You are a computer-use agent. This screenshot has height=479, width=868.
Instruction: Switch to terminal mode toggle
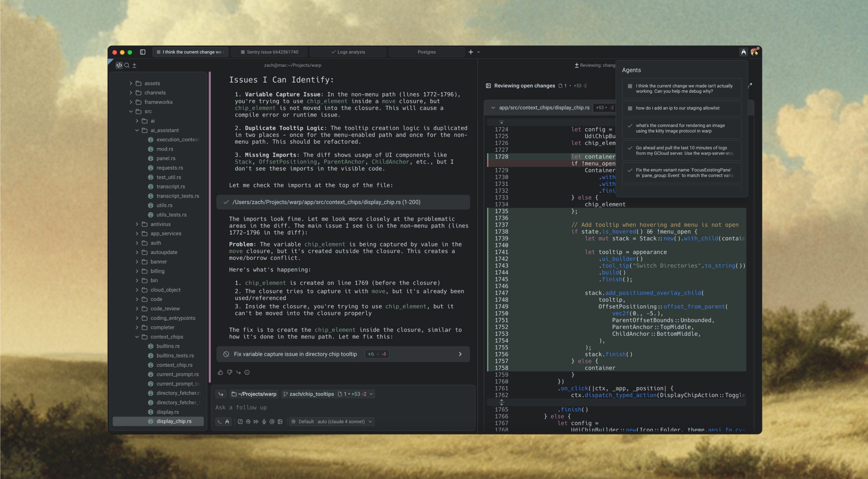[220, 422]
